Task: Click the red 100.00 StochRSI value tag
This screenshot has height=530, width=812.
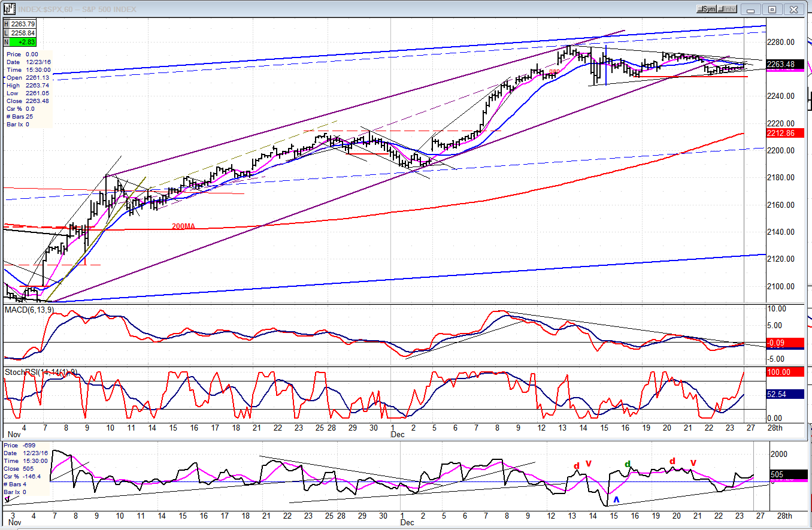Action: tap(783, 372)
